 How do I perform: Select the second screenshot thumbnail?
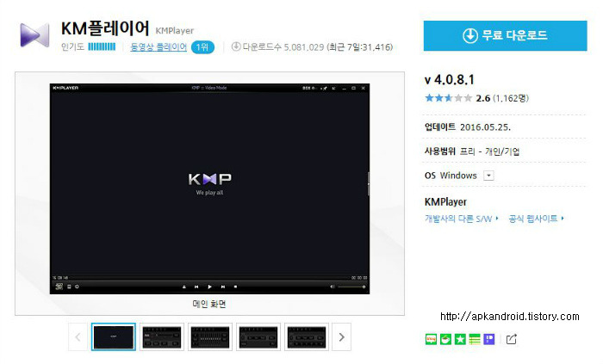(x=162, y=336)
